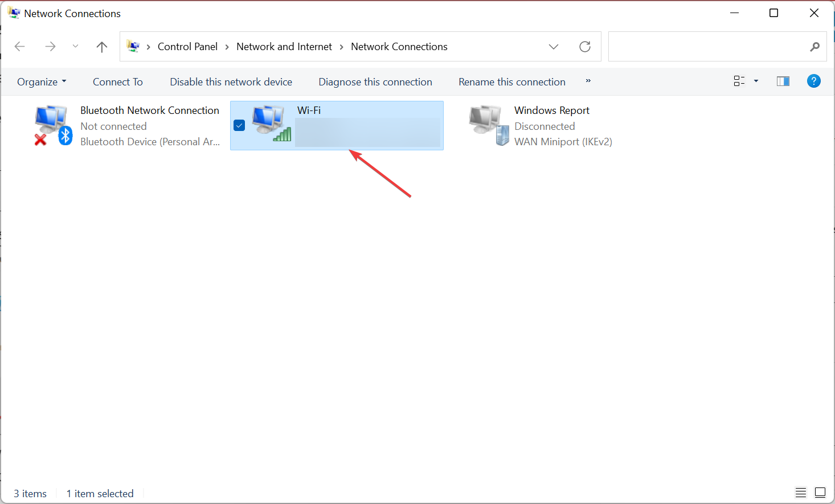The image size is (835, 504).
Task: Open the Organize dropdown menu
Action: [x=42, y=82]
